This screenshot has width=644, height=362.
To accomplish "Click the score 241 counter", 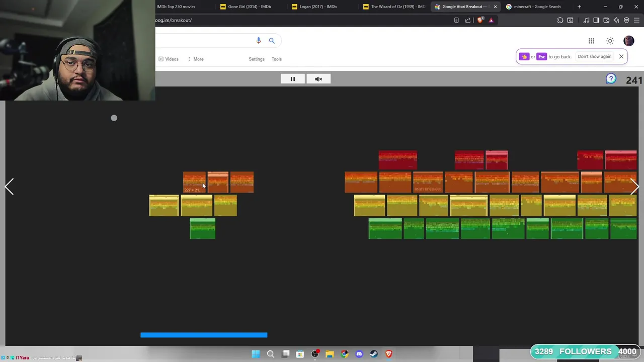I will pyautogui.click(x=634, y=80).
